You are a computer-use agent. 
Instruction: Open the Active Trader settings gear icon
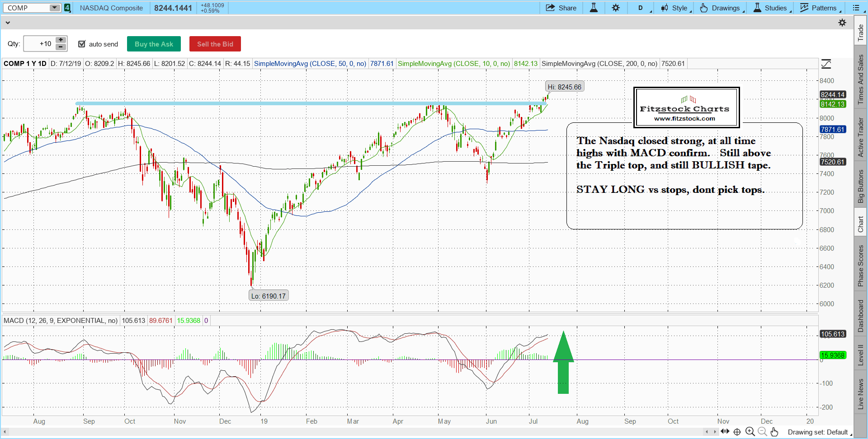coord(842,23)
